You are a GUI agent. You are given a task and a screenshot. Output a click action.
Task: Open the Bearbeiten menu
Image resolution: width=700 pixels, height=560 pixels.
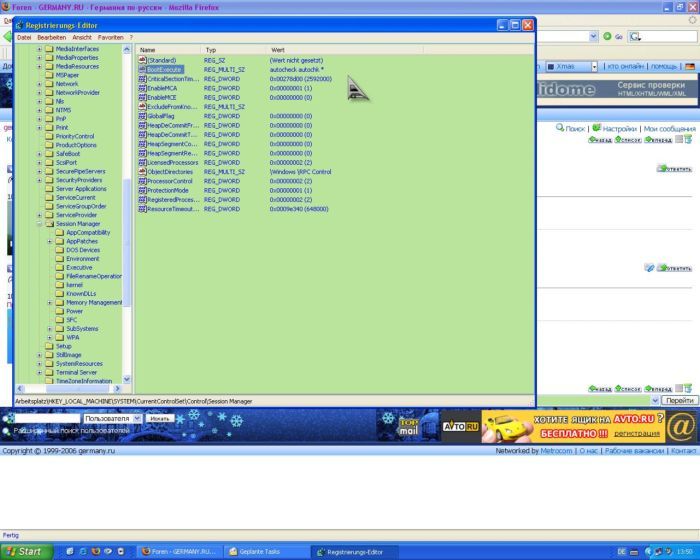pos(51,37)
